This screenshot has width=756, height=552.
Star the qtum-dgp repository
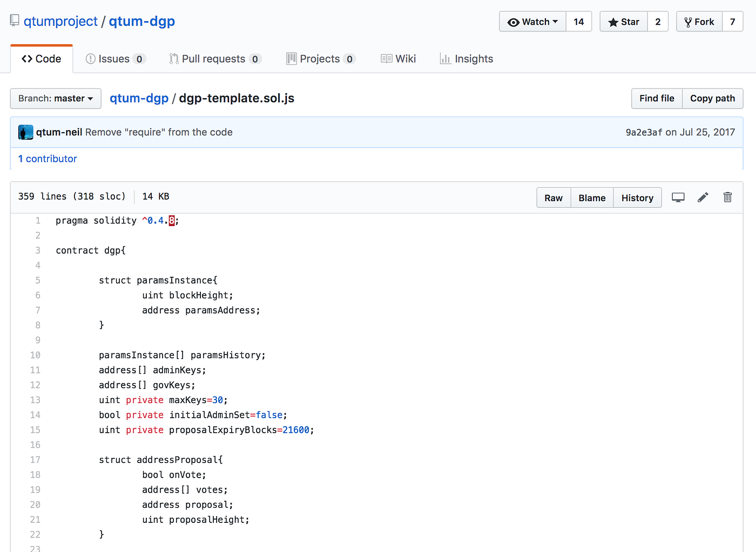624,22
